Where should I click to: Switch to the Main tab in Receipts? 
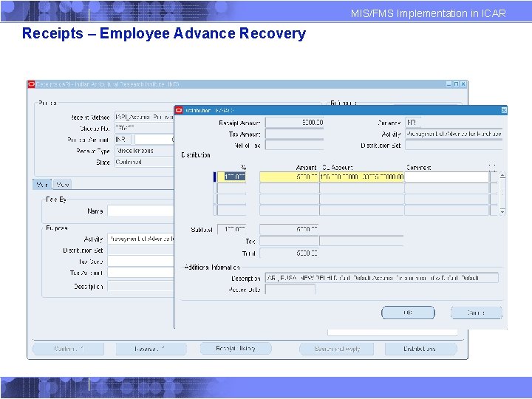pos(42,184)
